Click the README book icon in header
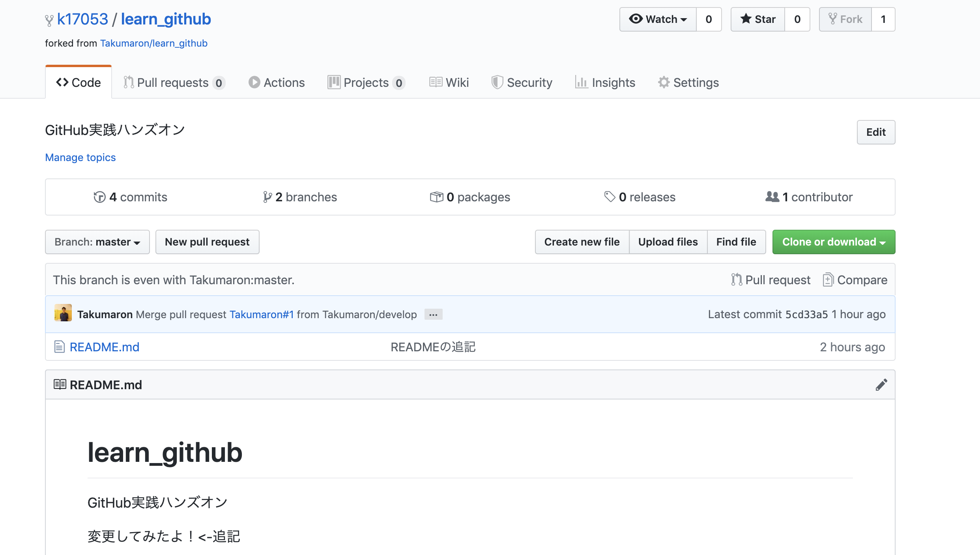Viewport: 980px width, 555px height. coord(60,384)
